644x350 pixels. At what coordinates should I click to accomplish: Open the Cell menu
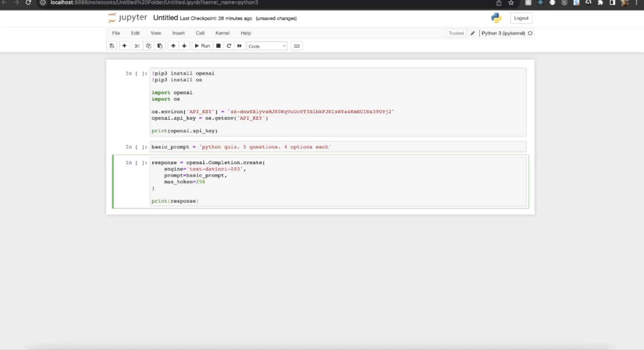pos(200,33)
